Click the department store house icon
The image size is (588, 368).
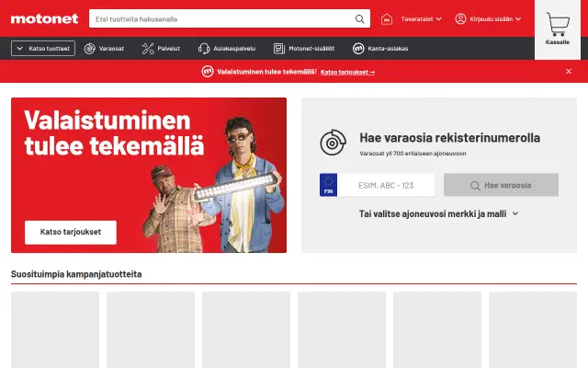tap(387, 18)
